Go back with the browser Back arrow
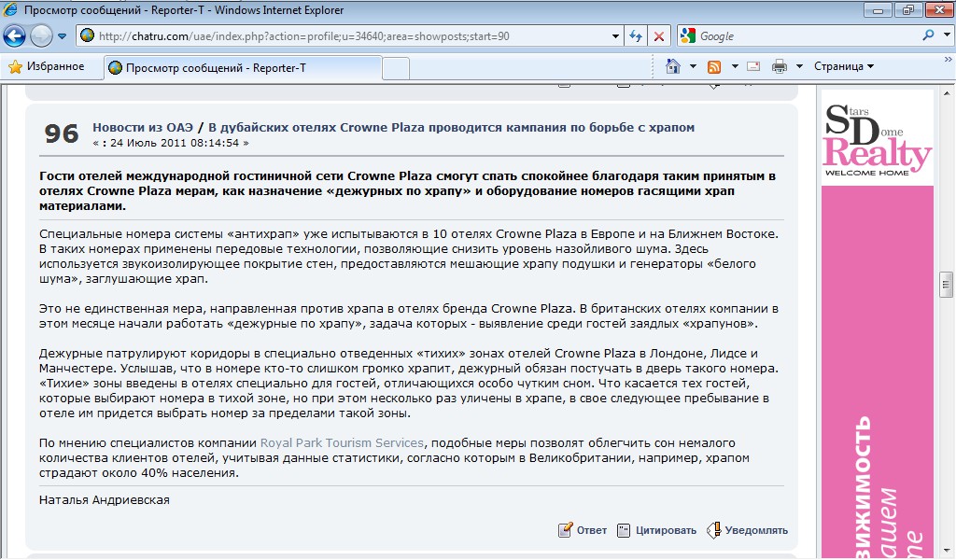Viewport: 956px width, 560px height. pyautogui.click(x=14, y=36)
